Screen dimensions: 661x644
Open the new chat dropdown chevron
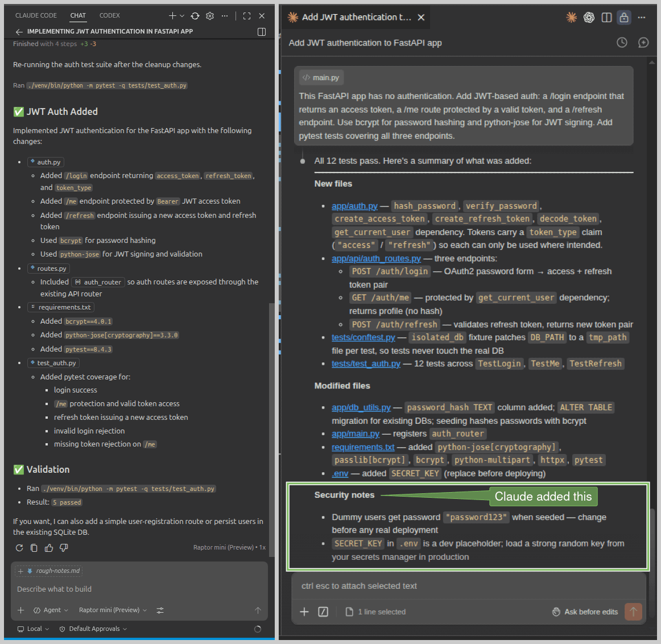182,16
